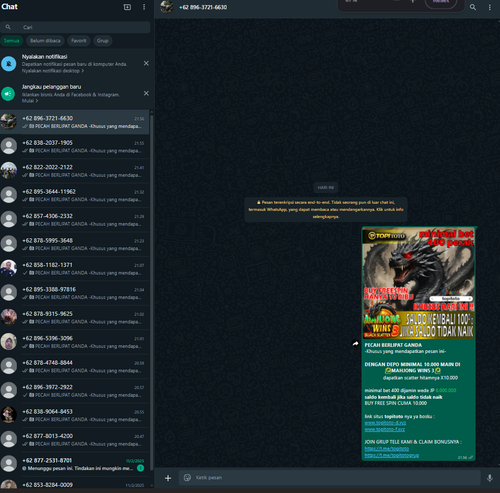Open contact avatar in chat header
Screen dimensions: 500x493
[167, 7]
